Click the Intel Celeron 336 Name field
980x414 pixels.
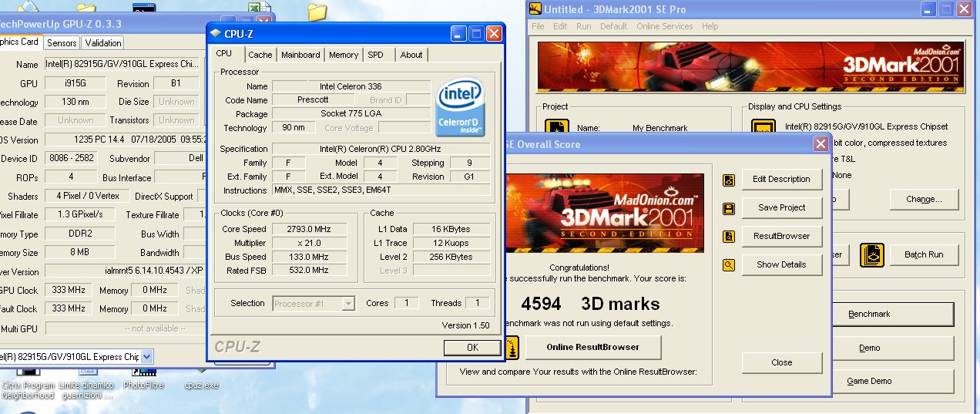point(351,86)
